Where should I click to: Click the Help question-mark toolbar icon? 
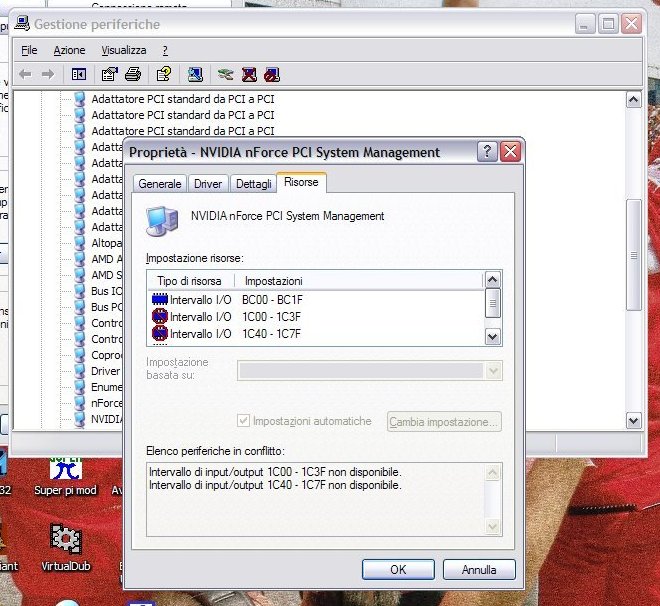(x=164, y=74)
